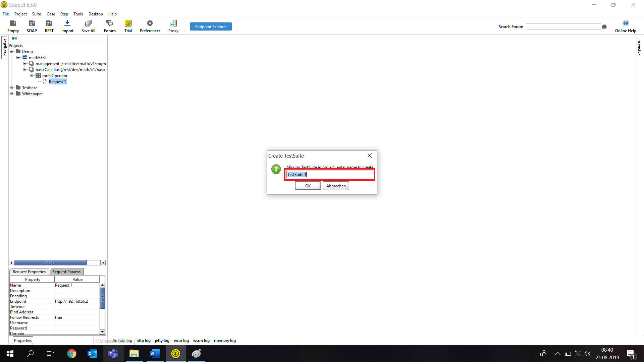Select the Request Properties tab
Viewport: 644px width, 362px height.
pos(29,271)
